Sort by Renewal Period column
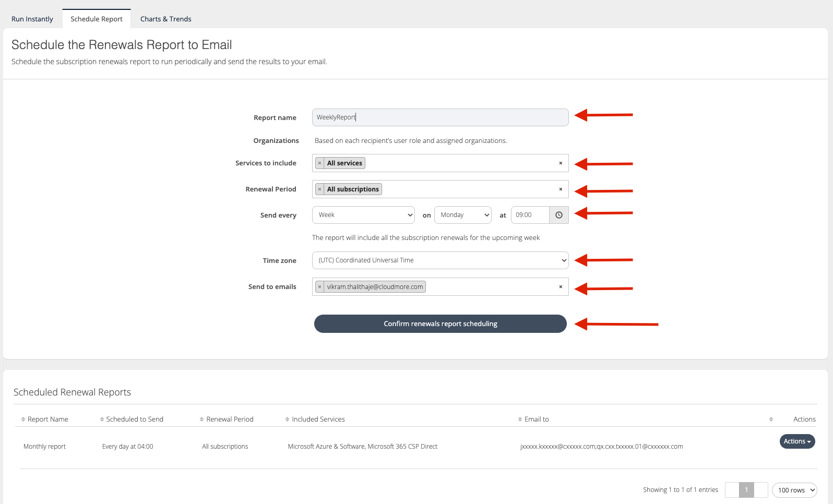Image resolution: width=833 pixels, height=504 pixels. coord(229,419)
